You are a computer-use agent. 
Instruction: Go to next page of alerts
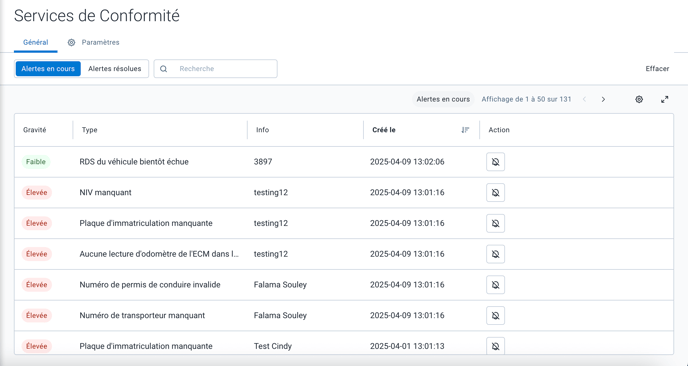coord(603,100)
